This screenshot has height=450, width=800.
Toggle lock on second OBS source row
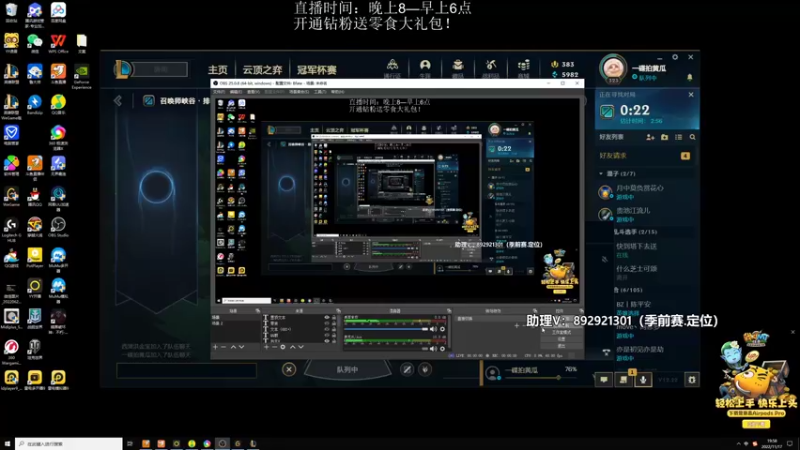click(x=334, y=323)
